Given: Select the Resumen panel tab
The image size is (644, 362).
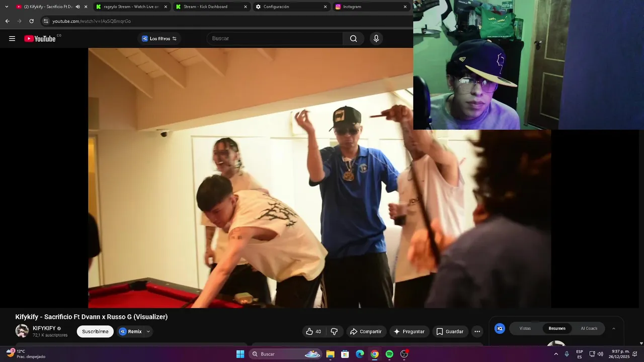Looking at the screenshot, I should click(x=557, y=328).
